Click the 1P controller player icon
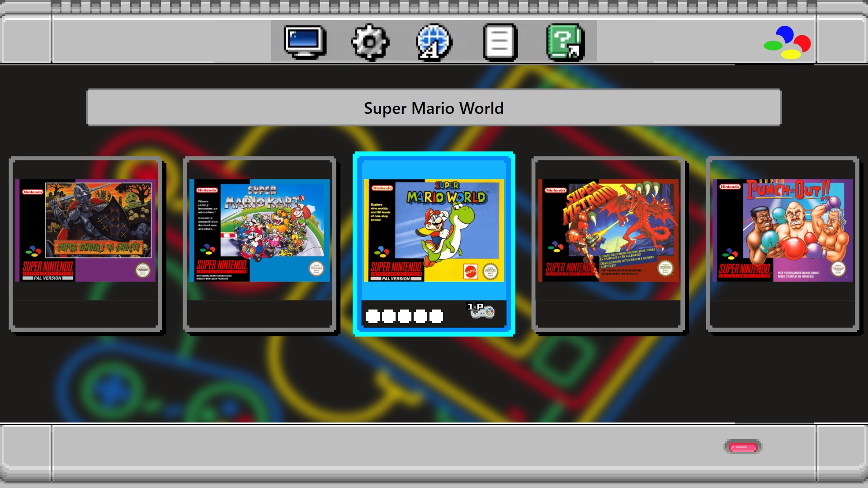Screen dimensions: 868x488 pos(481,310)
